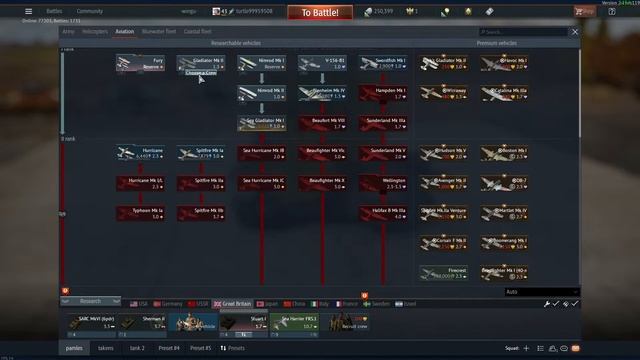
Task: Open the Research dropdown button
Action: (91, 301)
